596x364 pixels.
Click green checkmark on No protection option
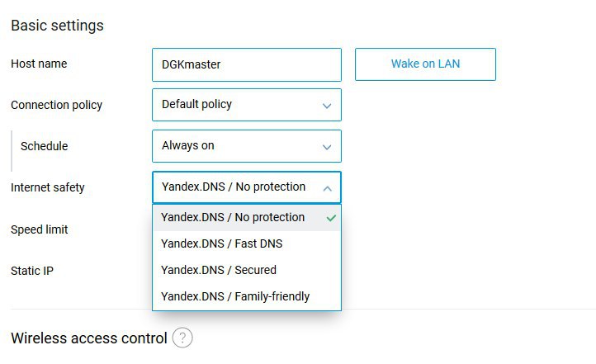click(x=331, y=218)
